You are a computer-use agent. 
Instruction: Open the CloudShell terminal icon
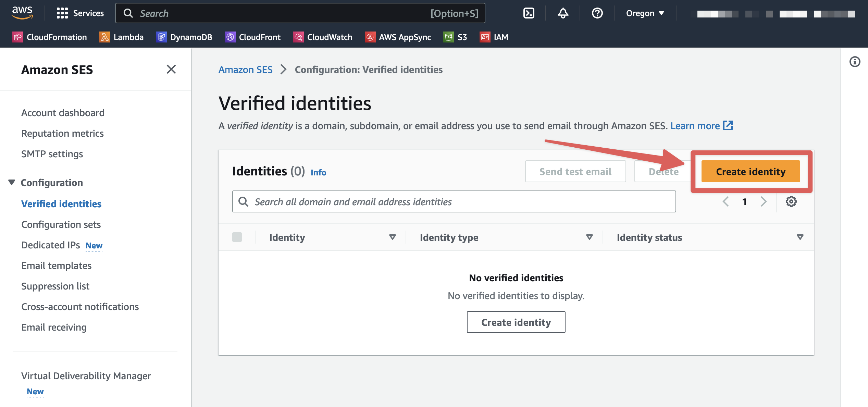[x=529, y=13]
